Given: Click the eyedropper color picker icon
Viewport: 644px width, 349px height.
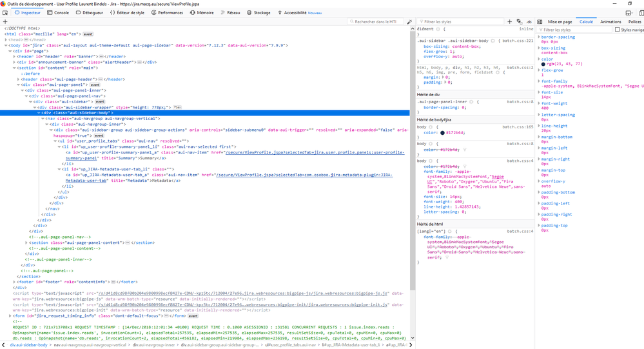Looking at the screenshot, I should [x=409, y=22].
